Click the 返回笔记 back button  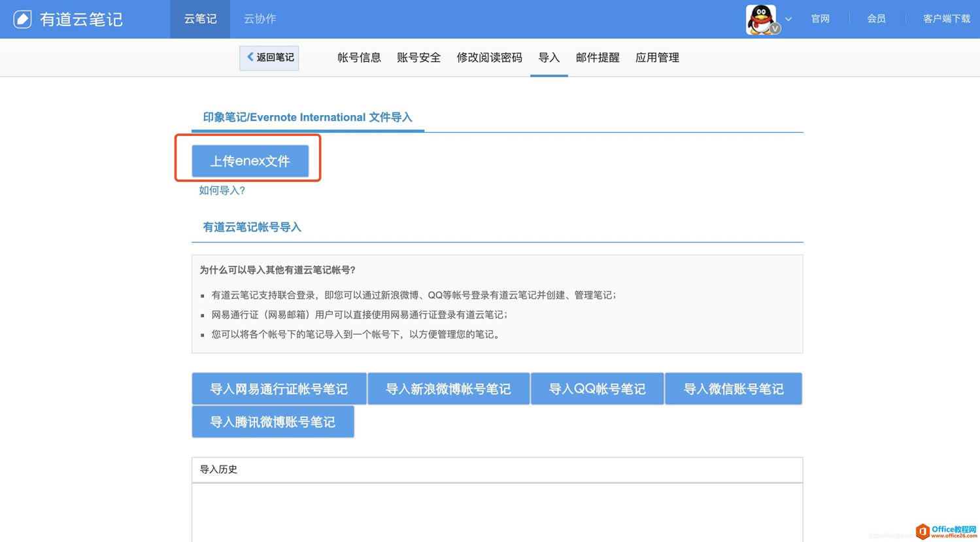pyautogui.click(x=269, y=58)
